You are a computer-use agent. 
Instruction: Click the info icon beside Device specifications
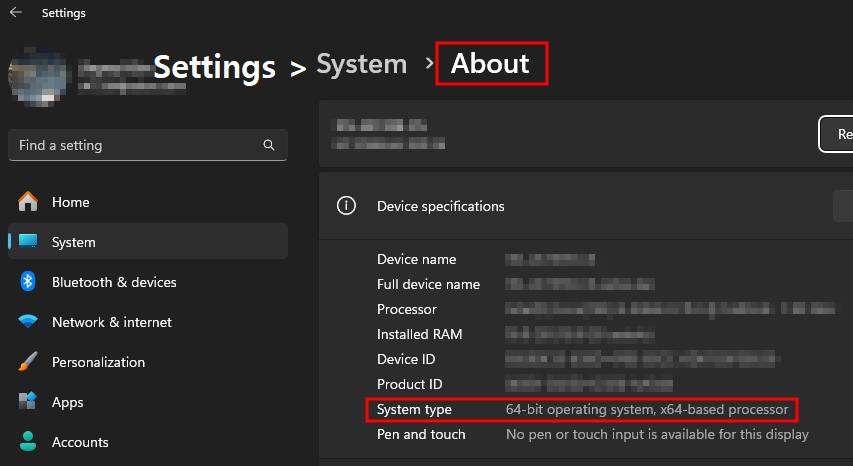coord(346,206)
